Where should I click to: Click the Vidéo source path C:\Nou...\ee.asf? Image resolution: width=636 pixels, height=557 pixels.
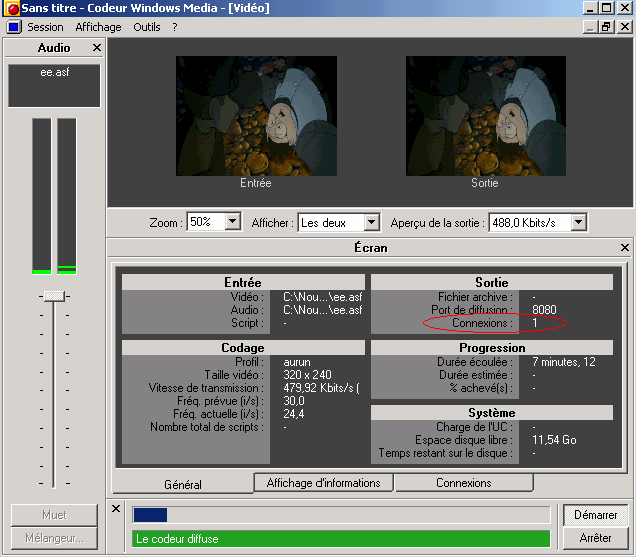point(322,297)
